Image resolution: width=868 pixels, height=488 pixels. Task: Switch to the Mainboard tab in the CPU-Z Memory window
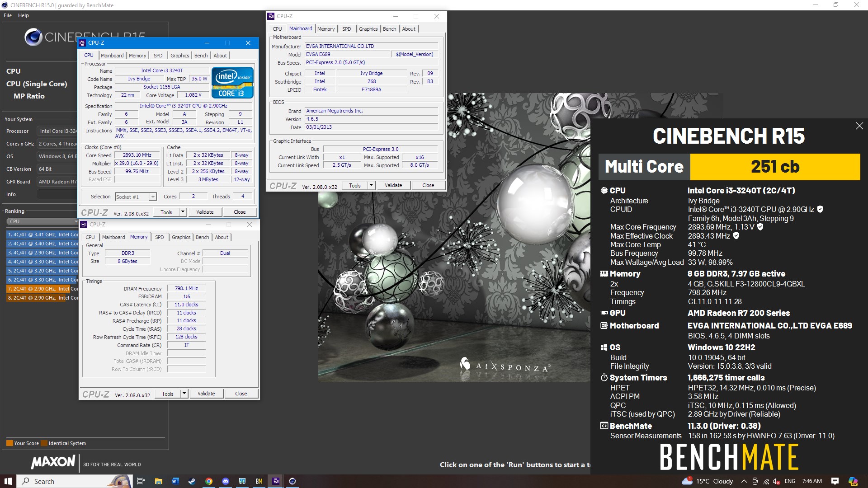point(113,237)
